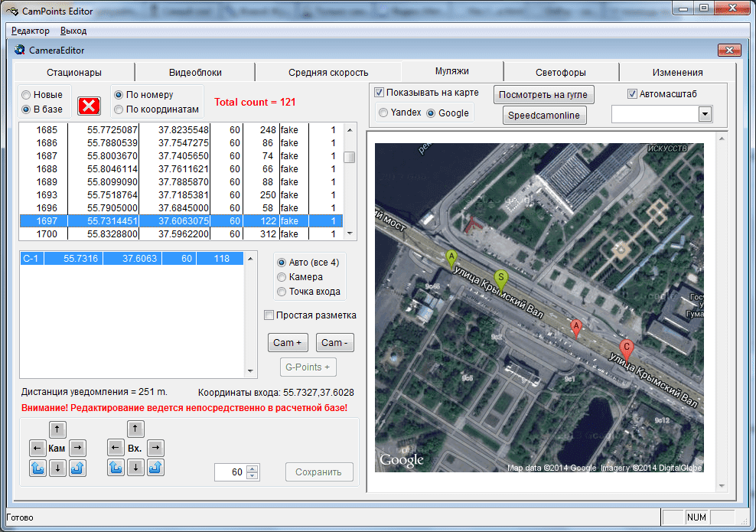
Task: Decrease the speed value with spinner down
Action: pos(253,475)
